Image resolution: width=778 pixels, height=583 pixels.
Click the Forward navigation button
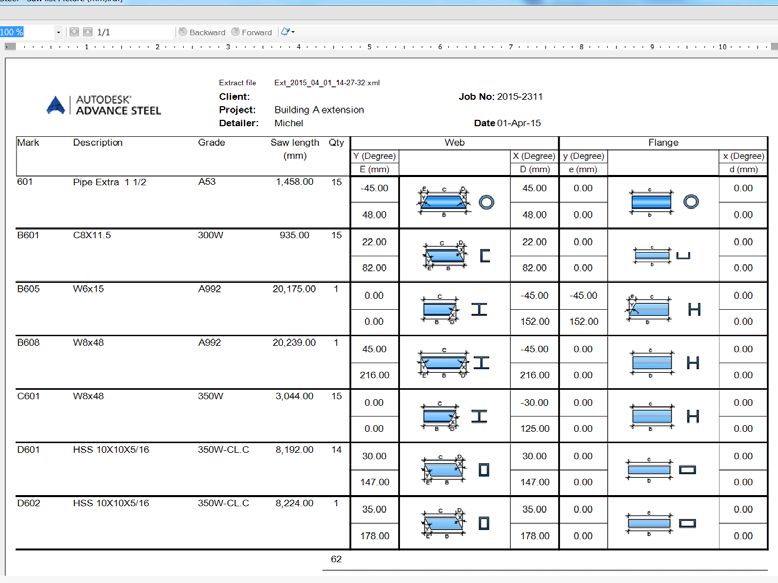(x=250, y=32)
